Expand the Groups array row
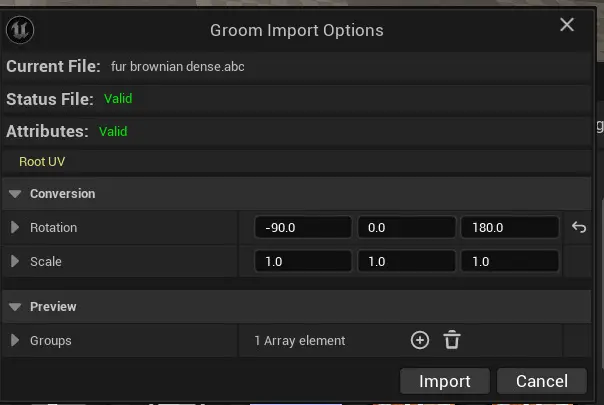This screenshot has width=604, height=405. click(15, 340)
